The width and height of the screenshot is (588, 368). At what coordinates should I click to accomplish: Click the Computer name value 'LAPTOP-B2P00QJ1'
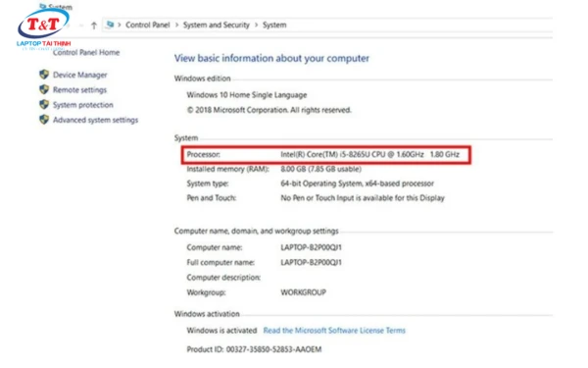pos(312,247)
